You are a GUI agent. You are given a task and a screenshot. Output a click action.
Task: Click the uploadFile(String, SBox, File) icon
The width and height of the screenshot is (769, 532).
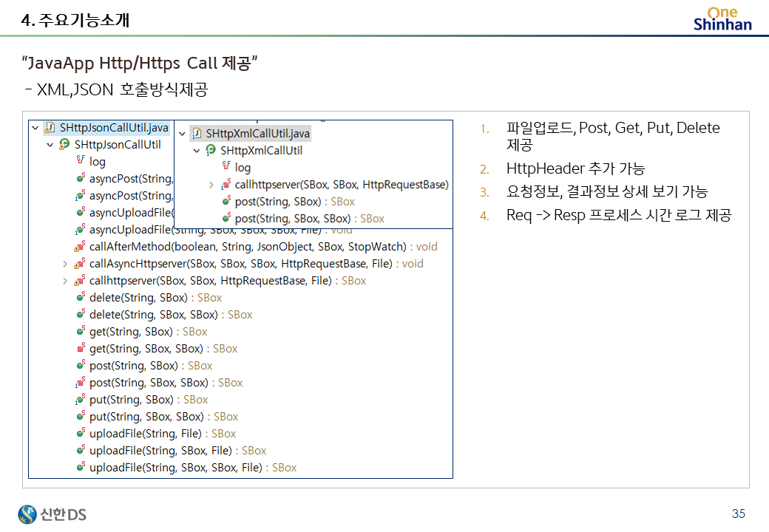point(81,450)
